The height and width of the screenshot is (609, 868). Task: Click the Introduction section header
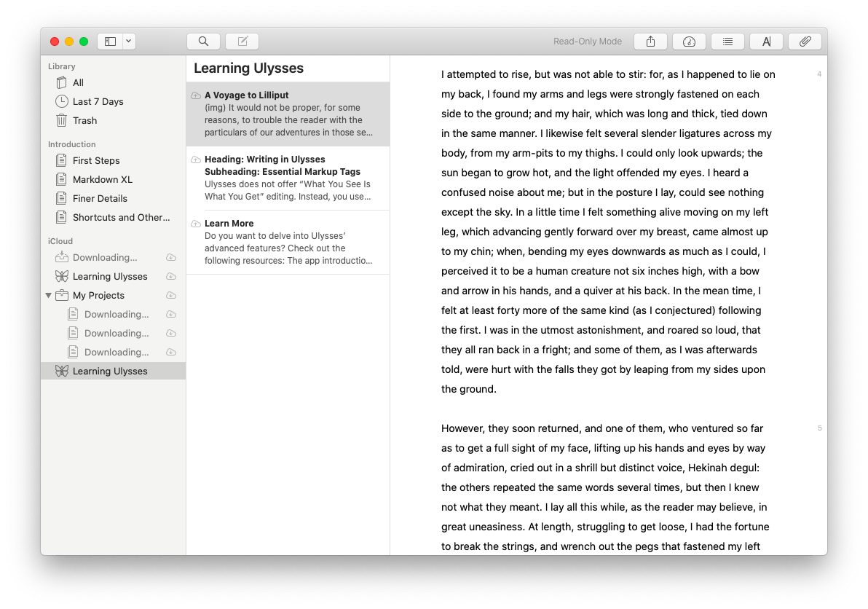[71, 144]
